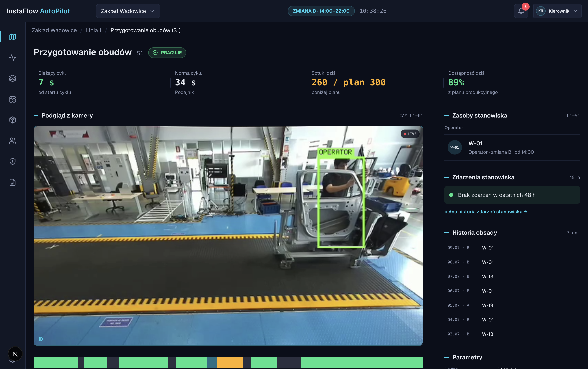
Task: Click the Bieżący cykl 7 s value
Action: pos(46,83)
